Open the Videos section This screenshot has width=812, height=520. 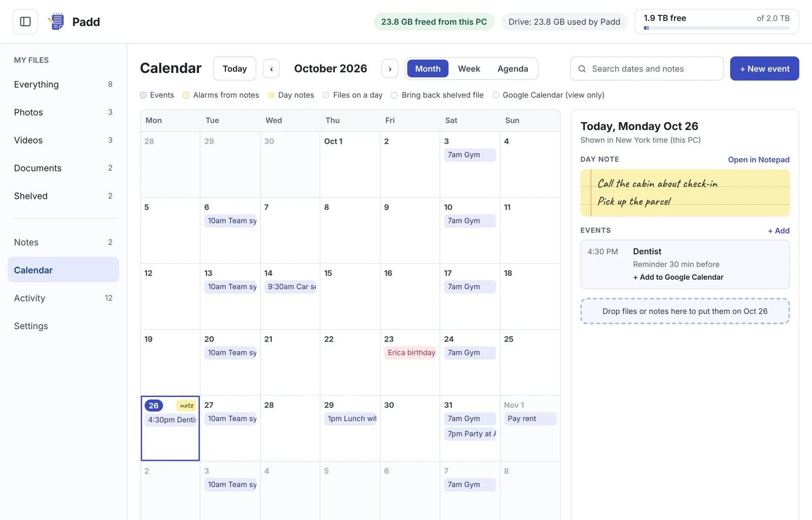[63, 141]
